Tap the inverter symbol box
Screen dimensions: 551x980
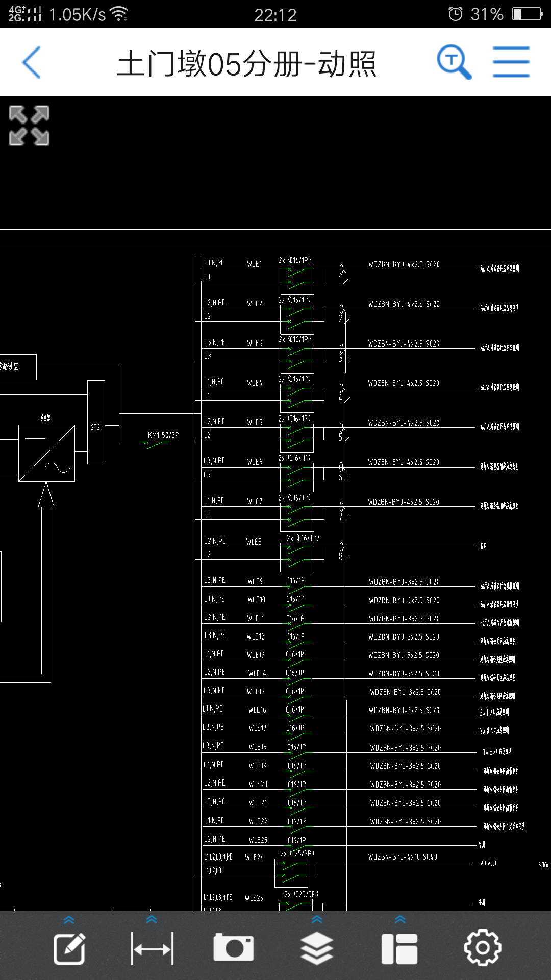(x=46, y=453)
